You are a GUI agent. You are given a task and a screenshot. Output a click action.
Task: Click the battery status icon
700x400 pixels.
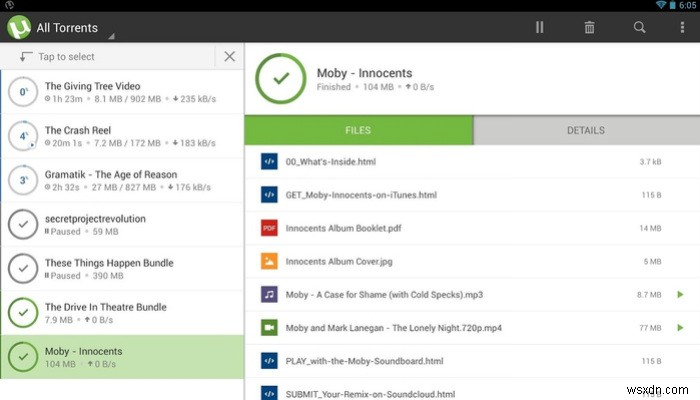pos(672,5)
